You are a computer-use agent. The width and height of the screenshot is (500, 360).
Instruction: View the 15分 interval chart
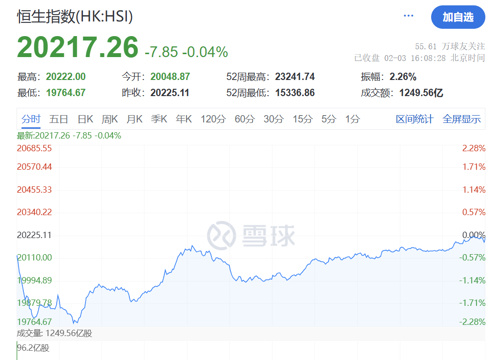(x=302, y=119)
